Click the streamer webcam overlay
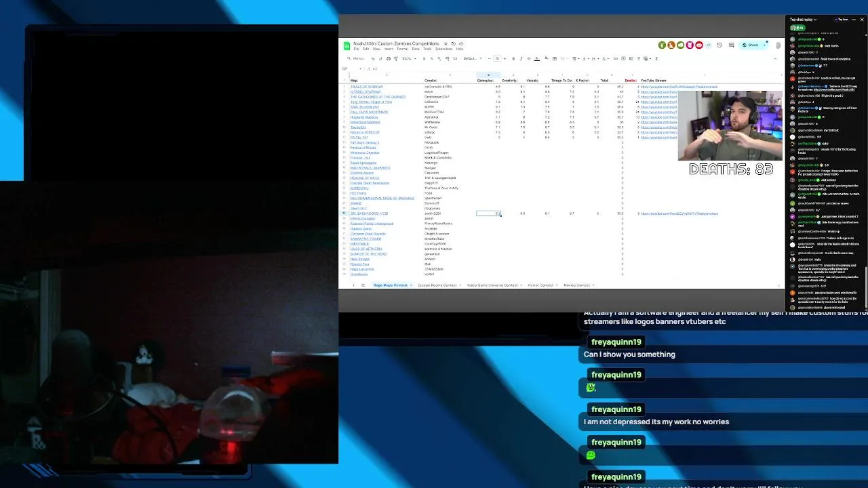The image size is (868, 488). point(730,125)
